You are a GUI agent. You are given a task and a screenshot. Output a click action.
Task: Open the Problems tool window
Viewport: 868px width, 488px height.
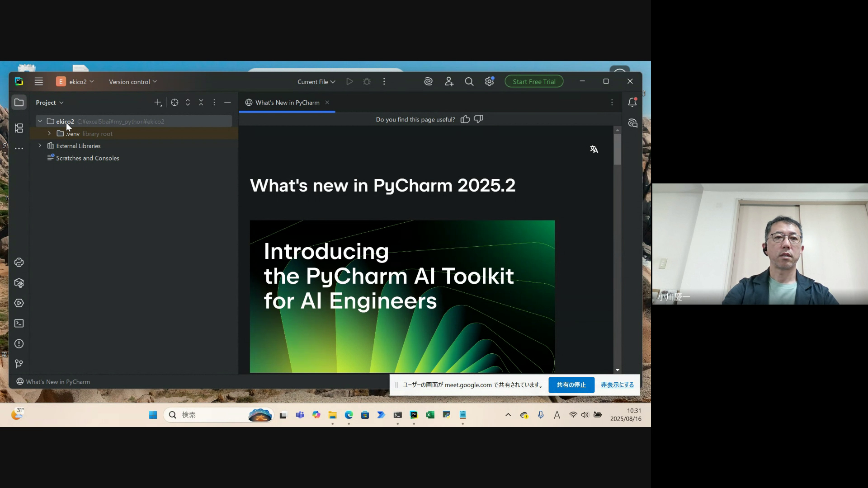[19, 344]
